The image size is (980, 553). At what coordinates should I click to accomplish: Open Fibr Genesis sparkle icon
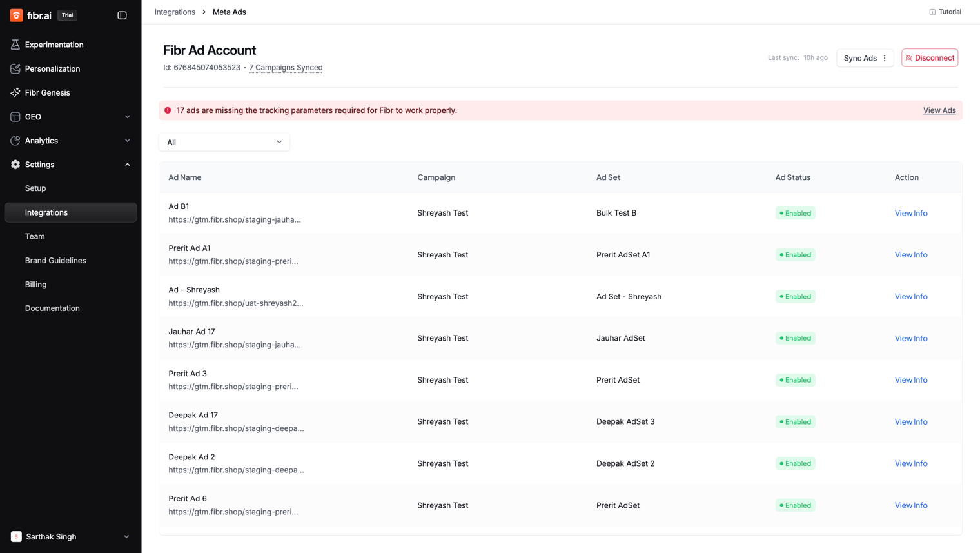coord(15,92)
